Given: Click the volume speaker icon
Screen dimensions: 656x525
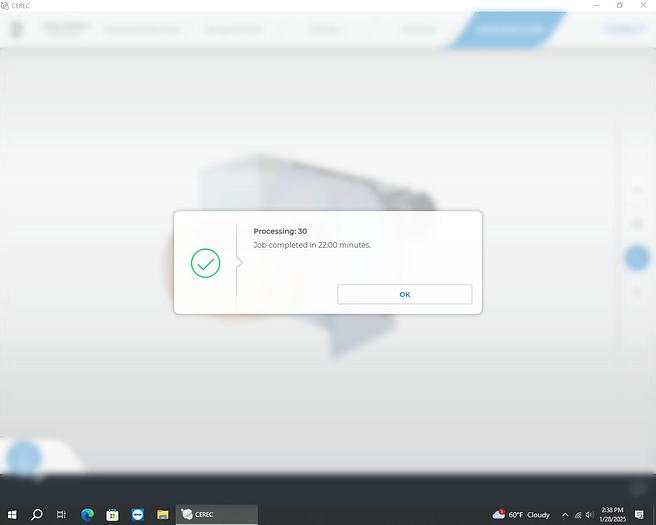Looking at the screenshot, I should (x=590, y=514).
